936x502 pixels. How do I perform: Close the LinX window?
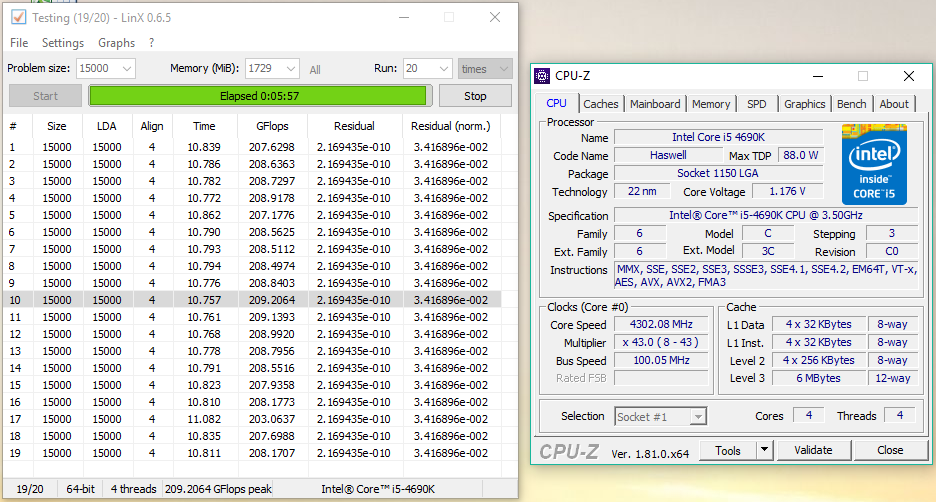(495, 17)
